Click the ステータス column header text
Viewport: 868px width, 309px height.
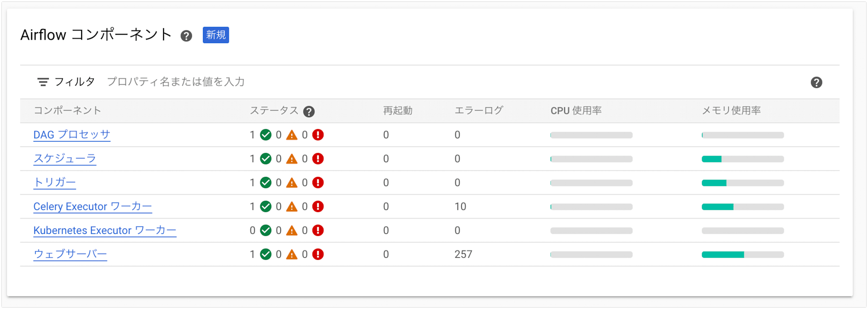[x=274, y=111]
